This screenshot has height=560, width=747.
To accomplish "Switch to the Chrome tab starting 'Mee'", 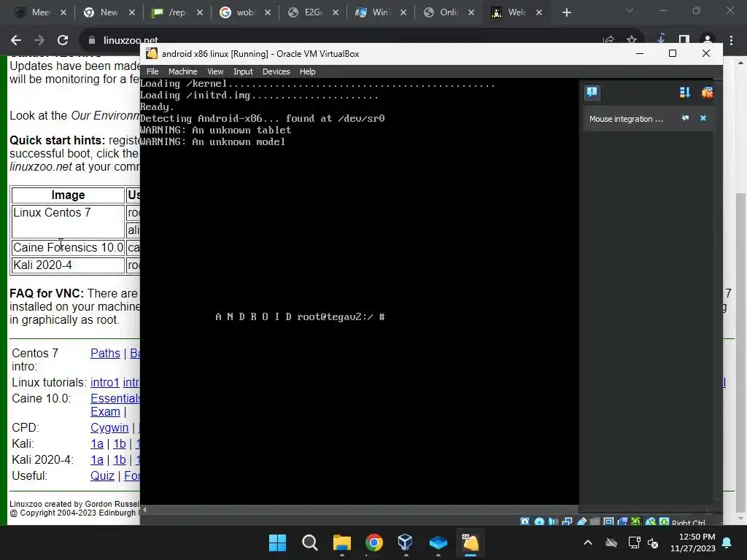I will pos(39,12).
